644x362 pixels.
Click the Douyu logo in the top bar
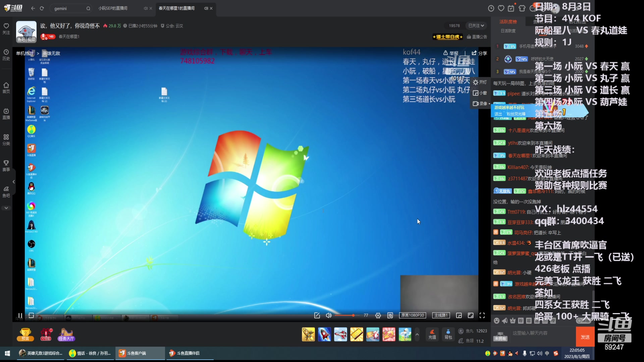coord(13,8)
